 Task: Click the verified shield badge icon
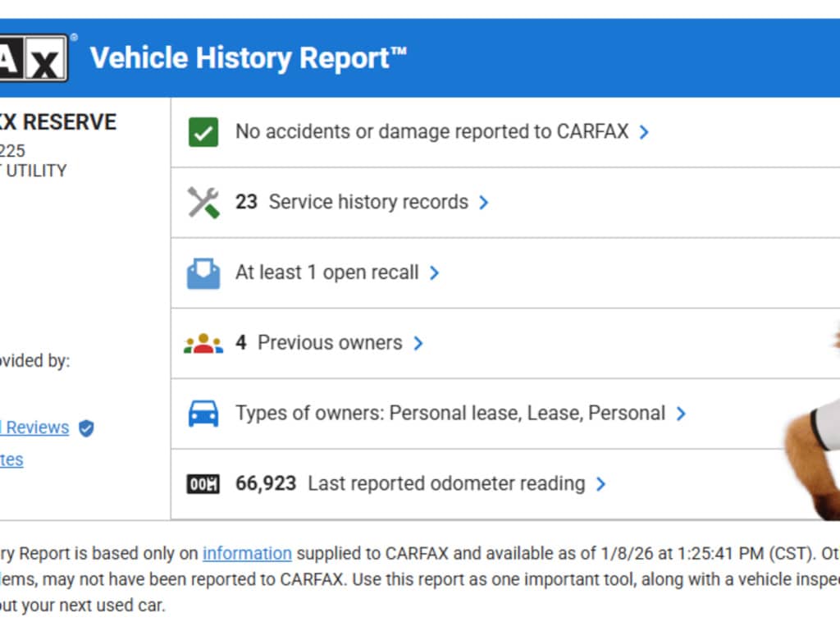(x=86, y=428)
